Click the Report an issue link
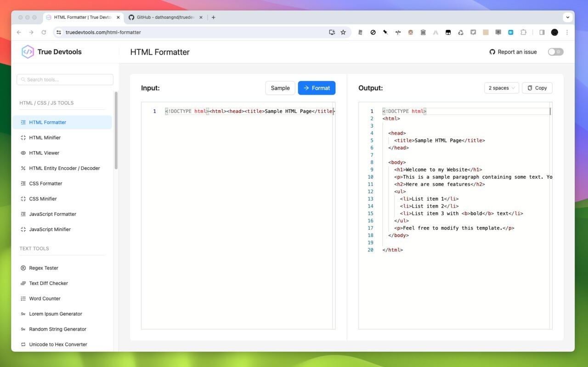Viewport: 588px width, 367px height. 513,52
